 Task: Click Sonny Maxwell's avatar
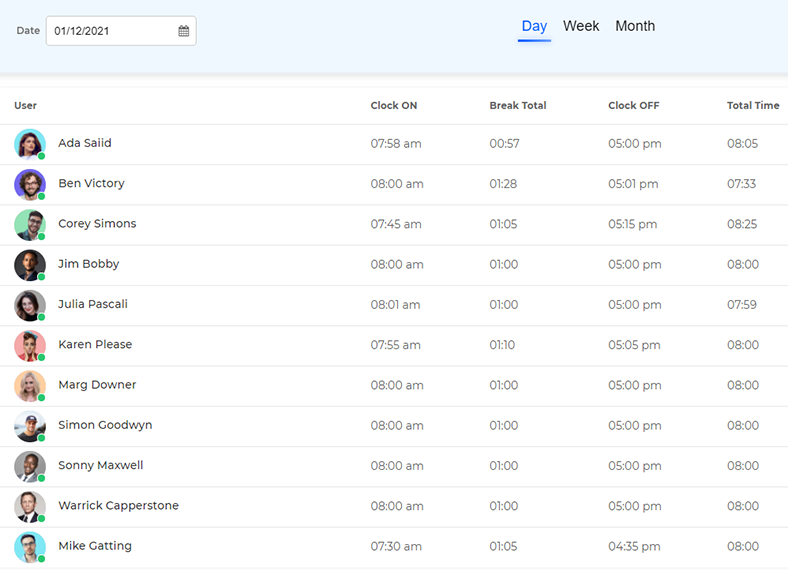pyautogui.click(x=30, y=466)
